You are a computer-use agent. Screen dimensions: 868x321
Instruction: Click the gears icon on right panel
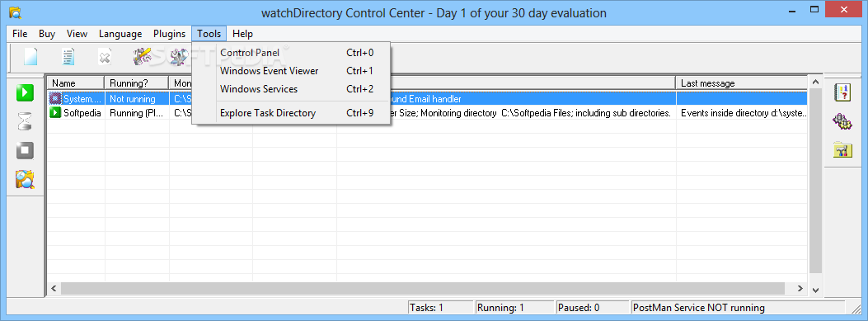[x=842, y=120]
